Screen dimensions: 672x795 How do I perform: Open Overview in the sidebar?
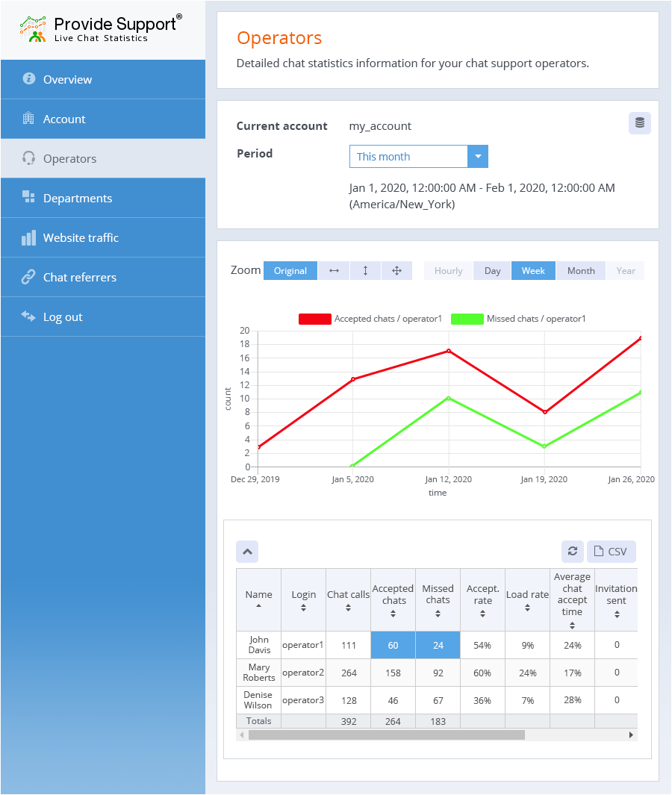tap(67, 80)
